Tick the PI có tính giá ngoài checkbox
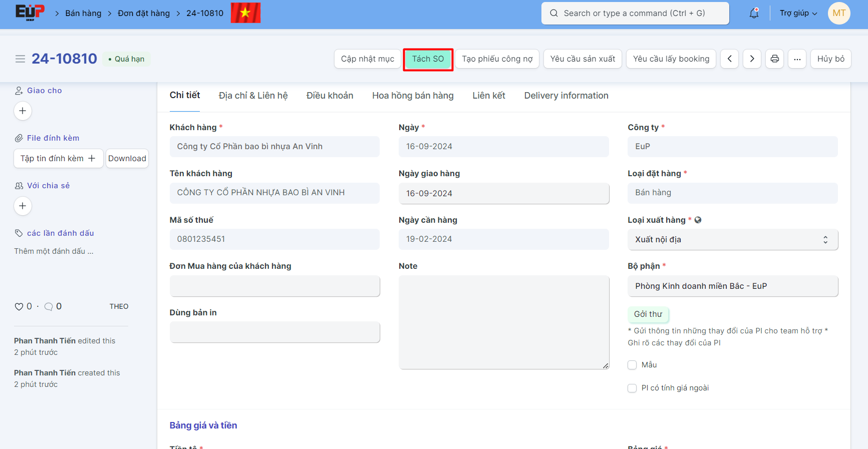This screenshot has height=449, width=868. pyautogui.click(x=632, y=388)
